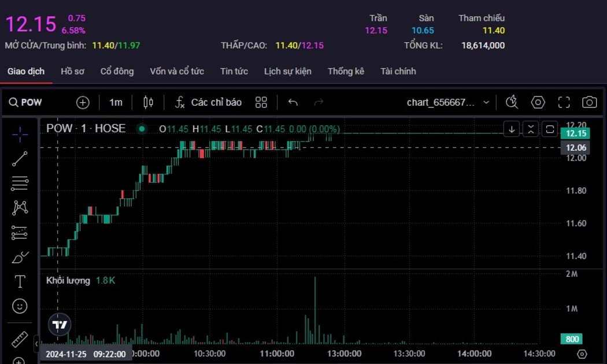Open the emoji icons tool
The height and width of the screenshot is (364, 607).
(x=20, y=306)
